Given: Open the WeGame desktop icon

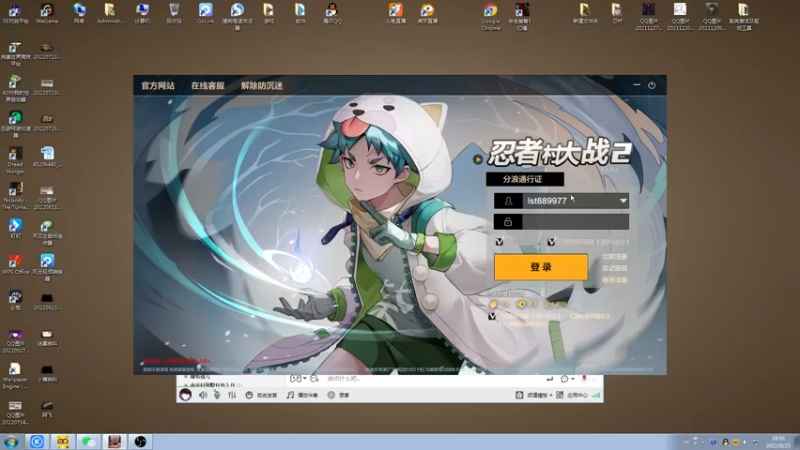Looking at the screenshot, I should pyautogui.click(x=47, y=13).
